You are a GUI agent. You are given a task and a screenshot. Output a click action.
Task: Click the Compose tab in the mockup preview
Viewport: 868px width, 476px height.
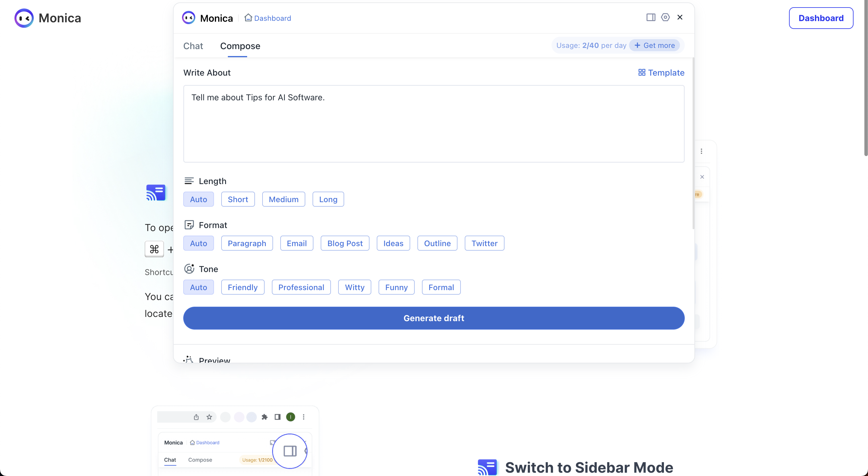[200, 460]
